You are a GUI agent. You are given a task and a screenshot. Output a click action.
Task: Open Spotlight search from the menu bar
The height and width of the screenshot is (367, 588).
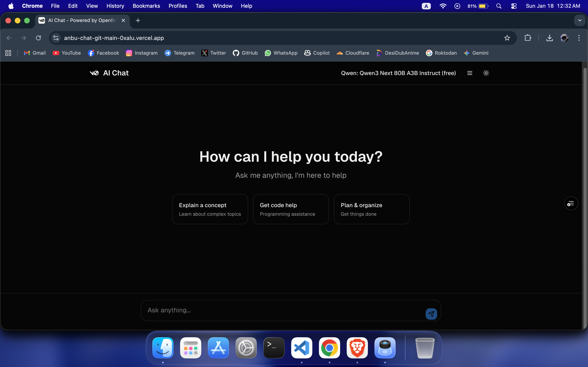coord(499,6)
